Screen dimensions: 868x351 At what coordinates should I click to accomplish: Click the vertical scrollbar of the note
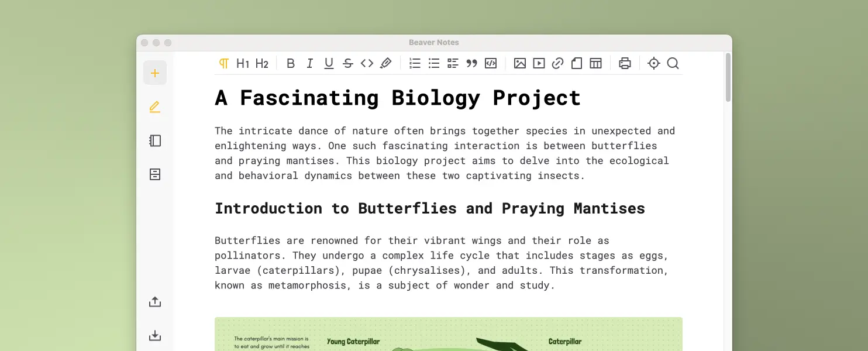pyautogui.click(x=728, y=77)
